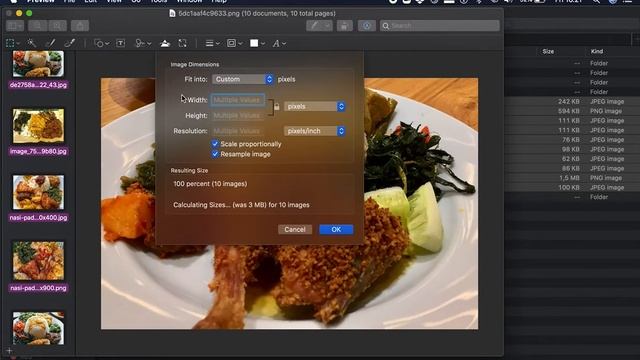Select the highlight pen tool

(x=315, y=26)
